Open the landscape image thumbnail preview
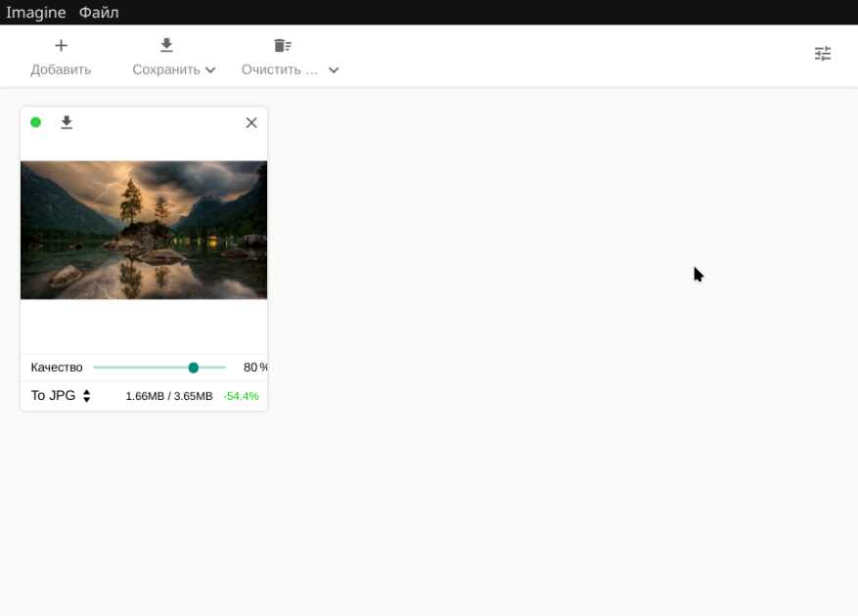 (144, 230)
